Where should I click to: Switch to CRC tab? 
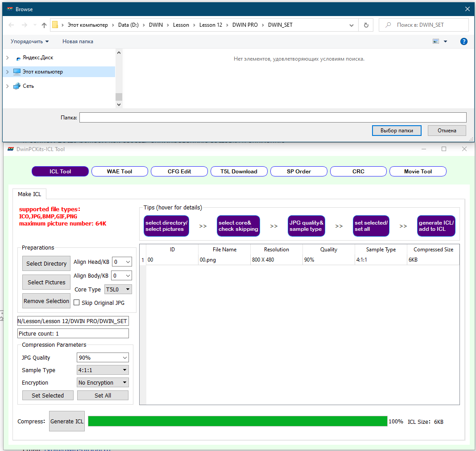(x=358, y=172)
